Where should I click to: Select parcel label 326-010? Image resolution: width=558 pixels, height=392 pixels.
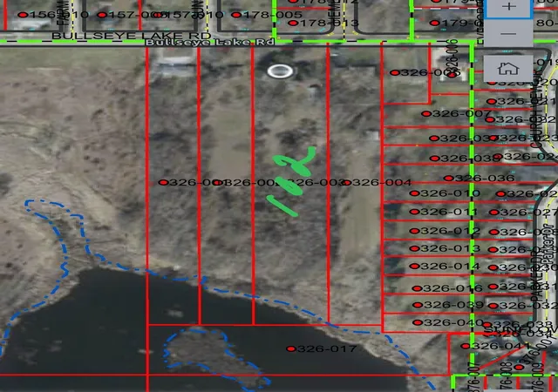pyautogui.click(x=450, y=193)
